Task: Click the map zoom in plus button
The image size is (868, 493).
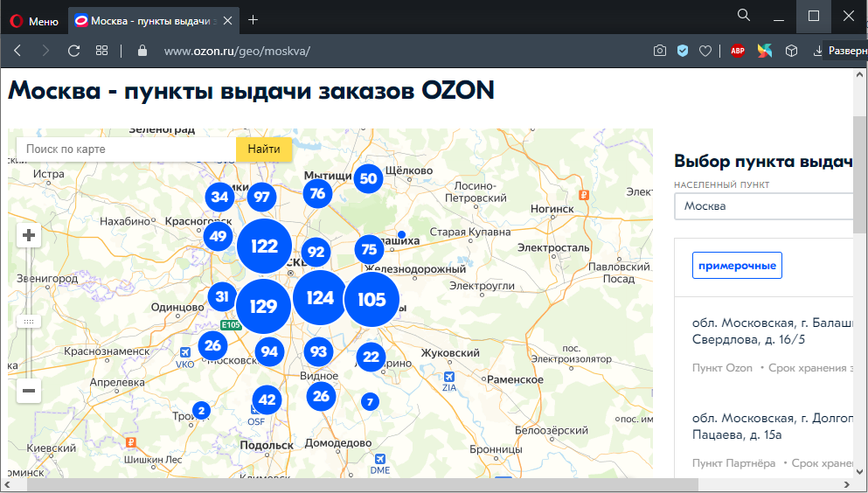Action: point(29,235)
